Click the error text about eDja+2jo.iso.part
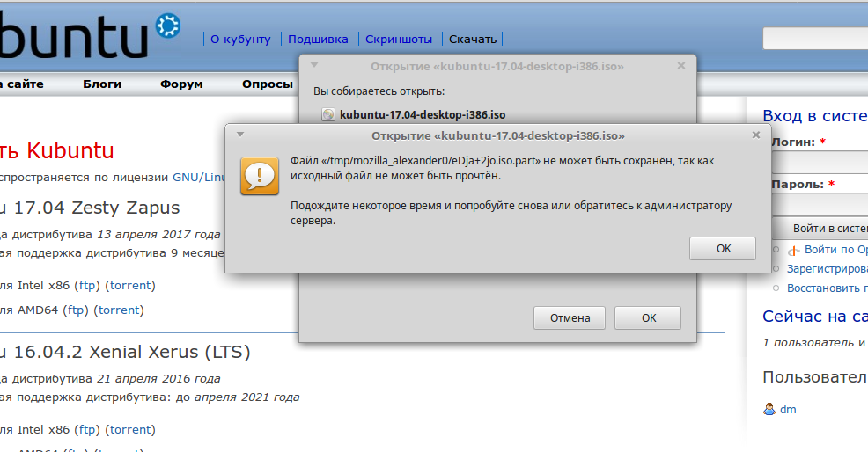Image resolution: width=868 pixels, height=452 pixels. 502,168
